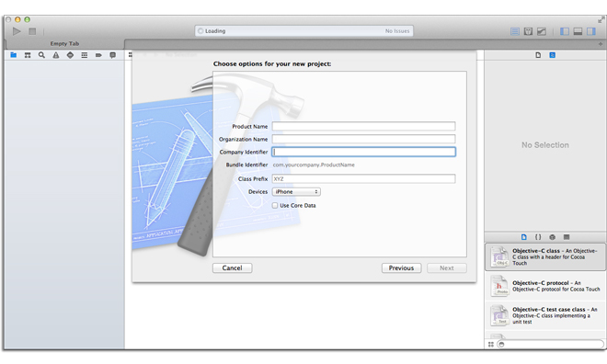
Task: Open the Issue navigator warning icon
Action: click(56, 55)
